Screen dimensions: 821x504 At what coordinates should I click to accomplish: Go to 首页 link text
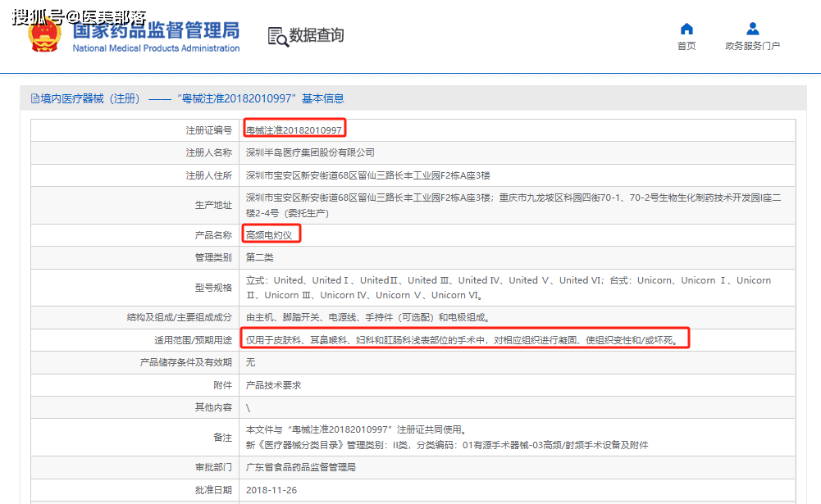tap(686, 46)
